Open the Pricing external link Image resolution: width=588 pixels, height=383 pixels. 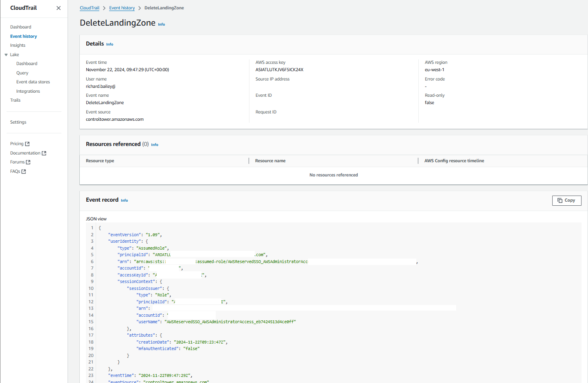pyautogui.click(x=20, y=144)
